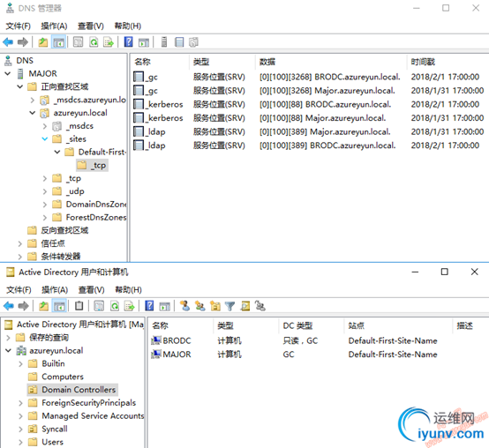Screen dimensions: 489x448
Task: Expand the ForestDnsZones folder
Action: click(45, 218)
